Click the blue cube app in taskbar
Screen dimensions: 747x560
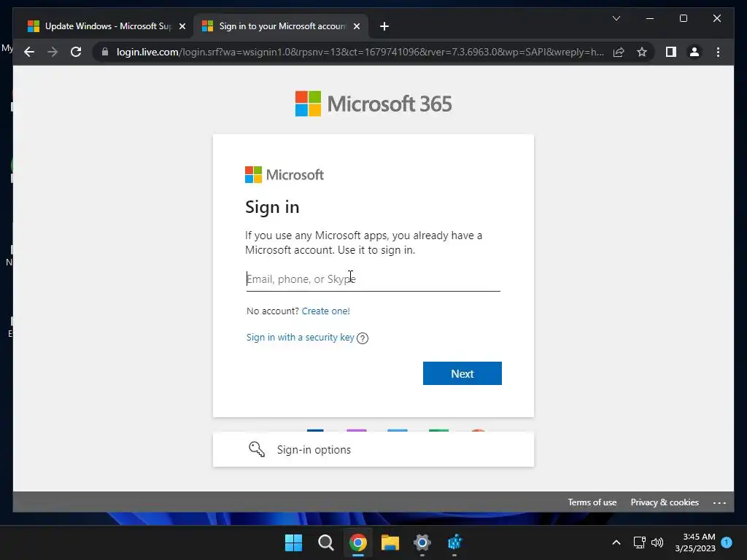point(454,542)
